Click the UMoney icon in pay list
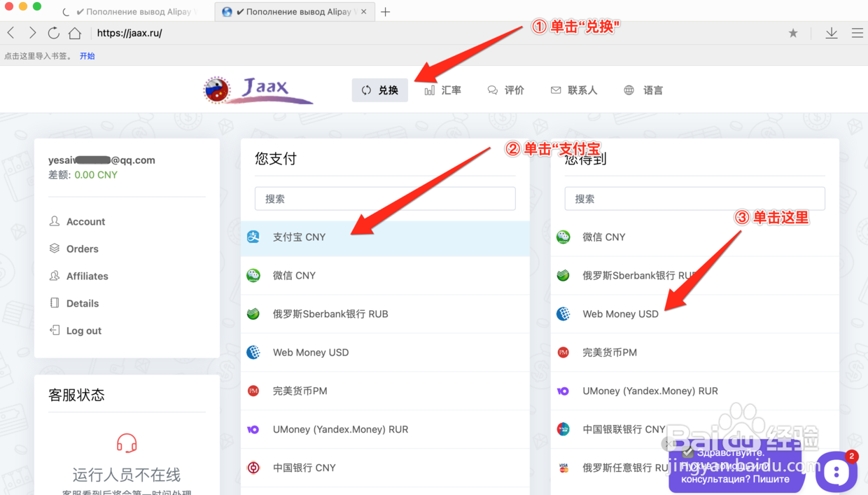The height and width of the screenshot is (495, 868). click(x=253, y=429)
